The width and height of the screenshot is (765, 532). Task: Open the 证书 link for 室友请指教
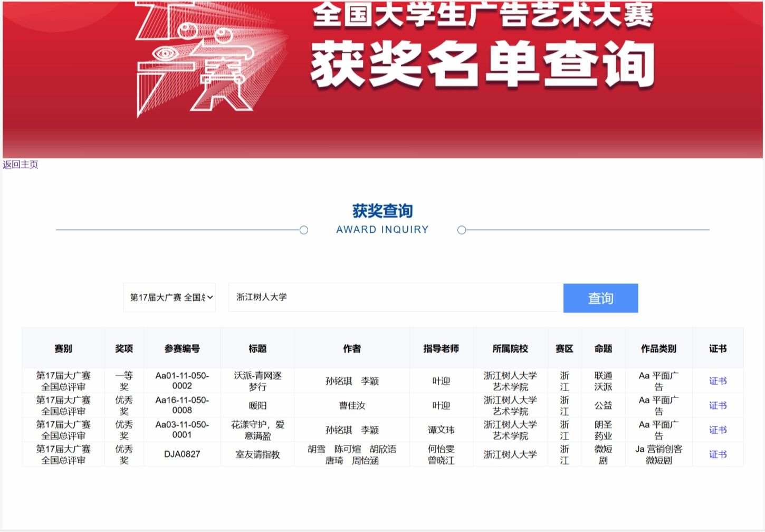point(718,454)
